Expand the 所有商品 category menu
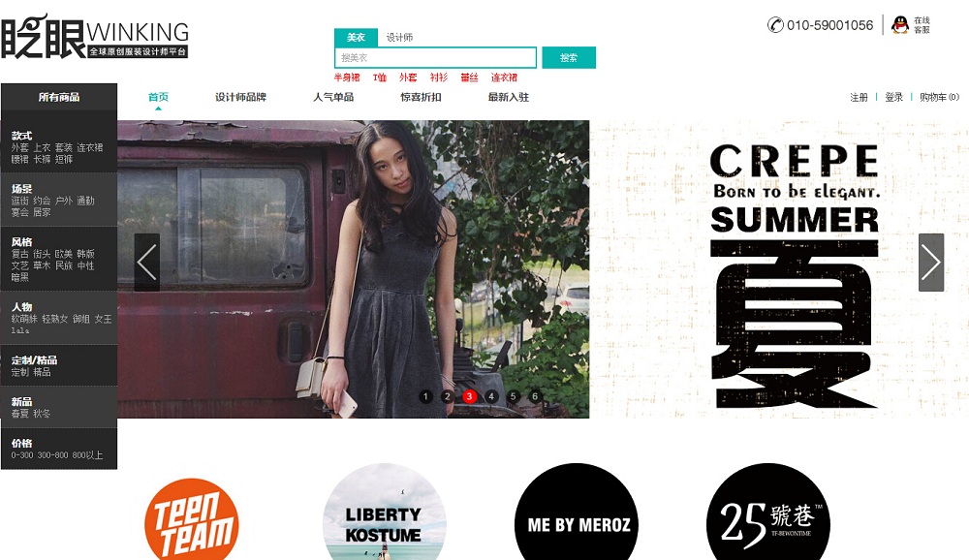The height and width of the screenshot is (560, 969). coord(59,97)
